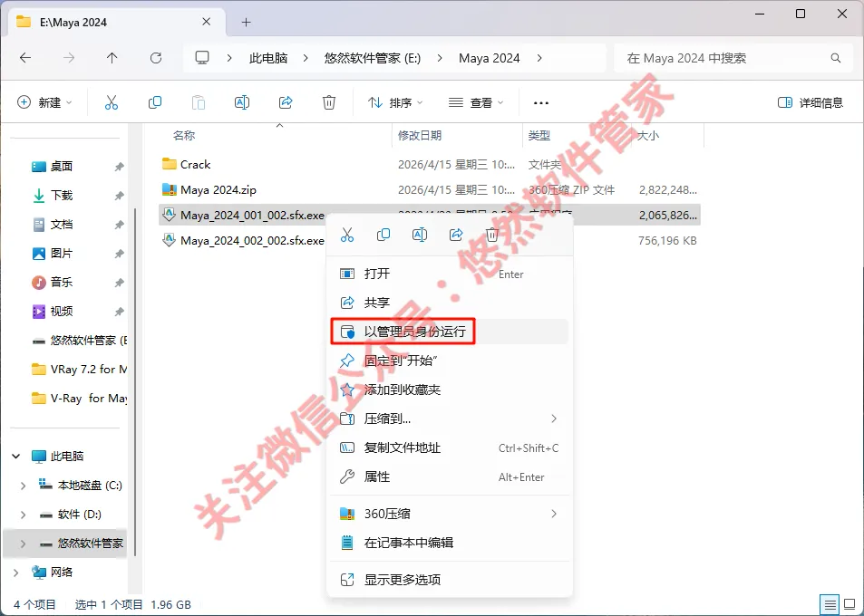The image size is (864, 616).
Task: Click the This PC monitor icon in the address bar
Action: click(x=202, y=57)
